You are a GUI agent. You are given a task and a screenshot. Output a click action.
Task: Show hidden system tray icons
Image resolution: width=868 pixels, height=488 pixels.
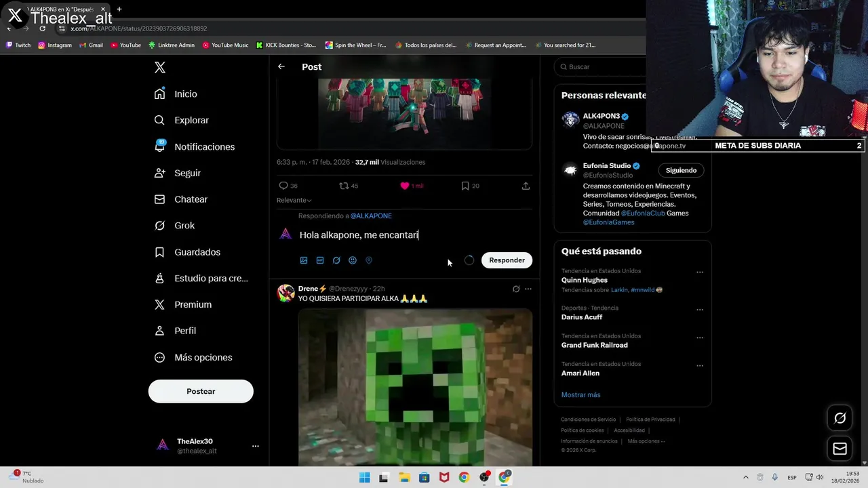click(746, 477)
